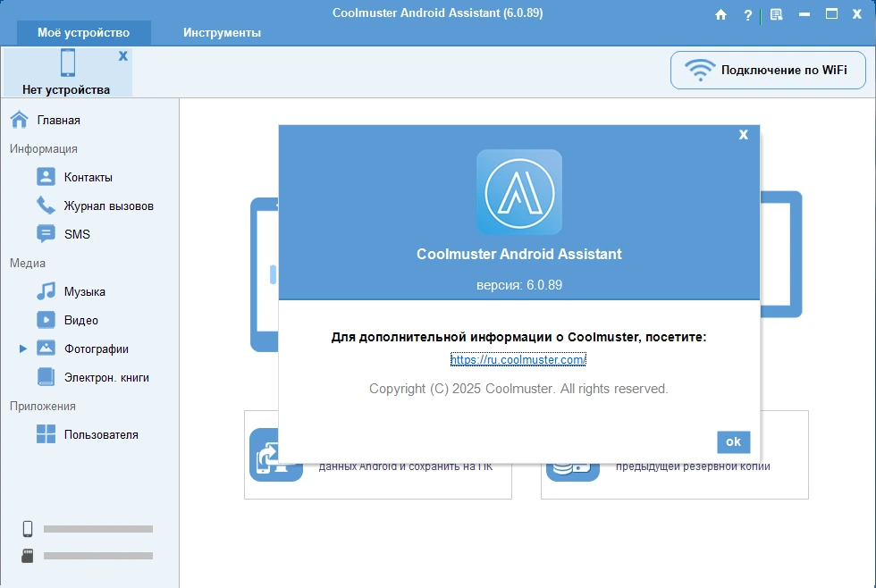Switch to the Инструменты tab
The height and width of the screenshot is (588, 876).
pyautogui.click(x=223, y=32)
